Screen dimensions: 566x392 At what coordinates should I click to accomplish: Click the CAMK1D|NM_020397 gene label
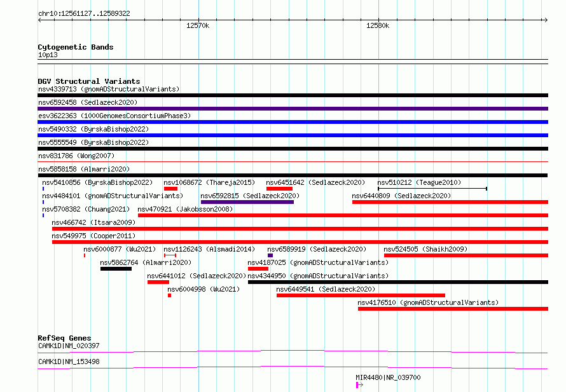point(69,346)
